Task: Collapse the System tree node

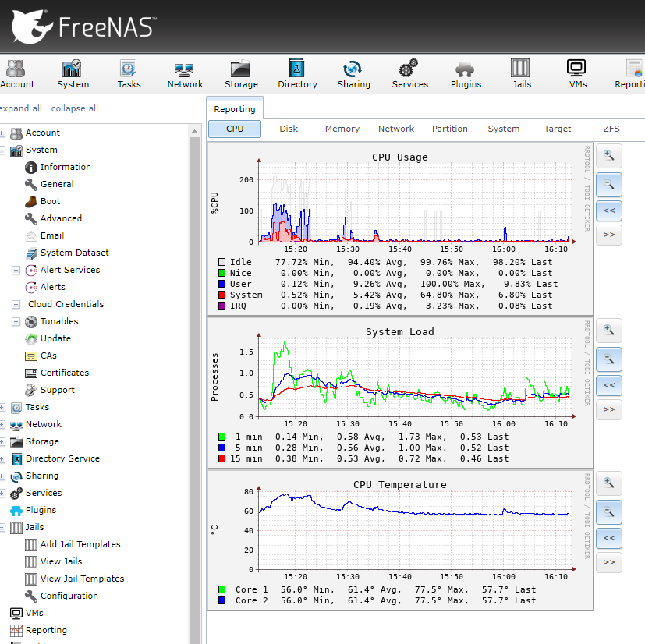Action: 2,150
